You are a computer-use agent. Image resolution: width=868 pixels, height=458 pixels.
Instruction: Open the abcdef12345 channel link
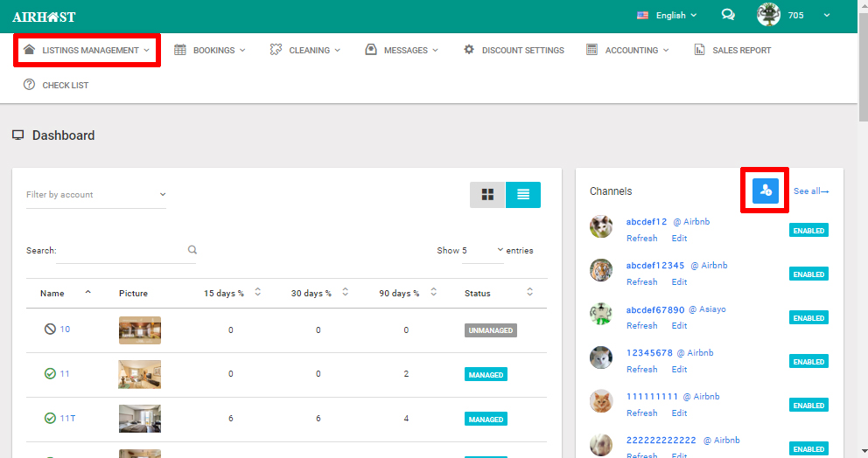[x=655, y=266]
